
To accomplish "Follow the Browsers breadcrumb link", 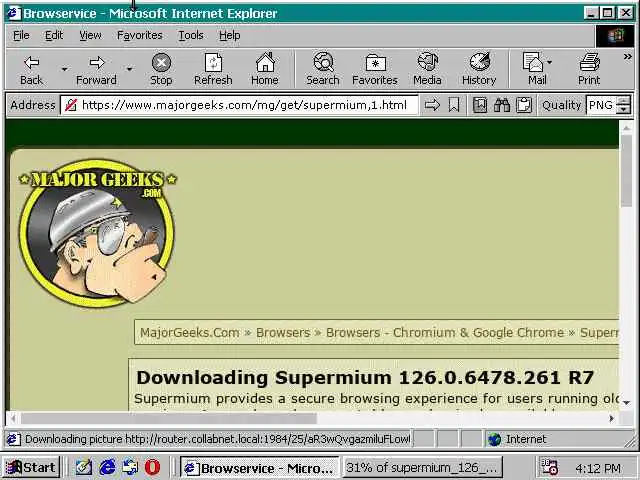I will 283,333.
